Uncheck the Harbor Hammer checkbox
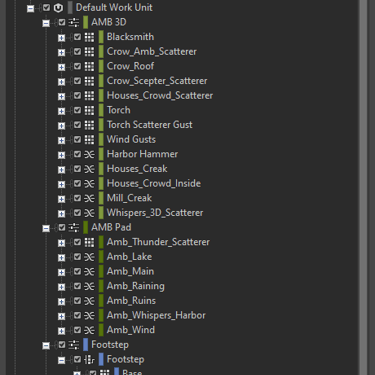The height and width of the screenshot is (375, 375). 77,154
